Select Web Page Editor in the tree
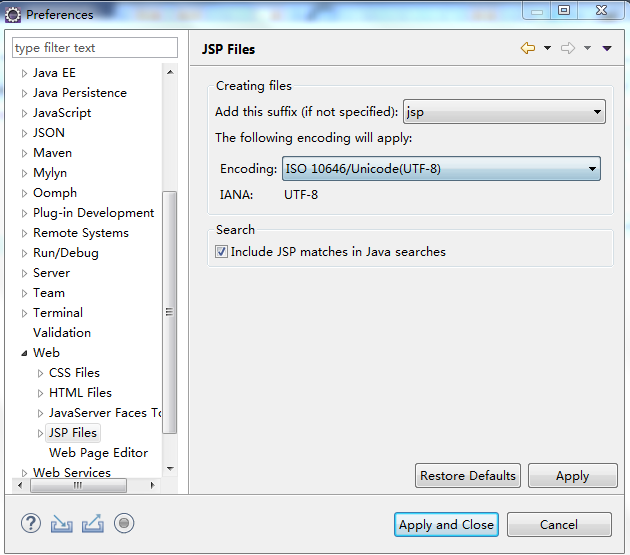The height and width of the screenshot is (555, 630). [98, 453]
